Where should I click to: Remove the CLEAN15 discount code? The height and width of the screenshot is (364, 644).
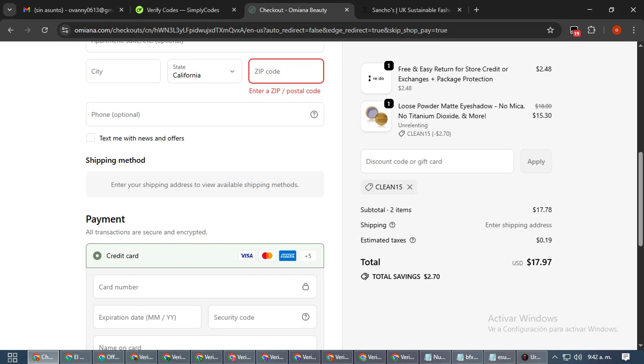click(410, 187)
